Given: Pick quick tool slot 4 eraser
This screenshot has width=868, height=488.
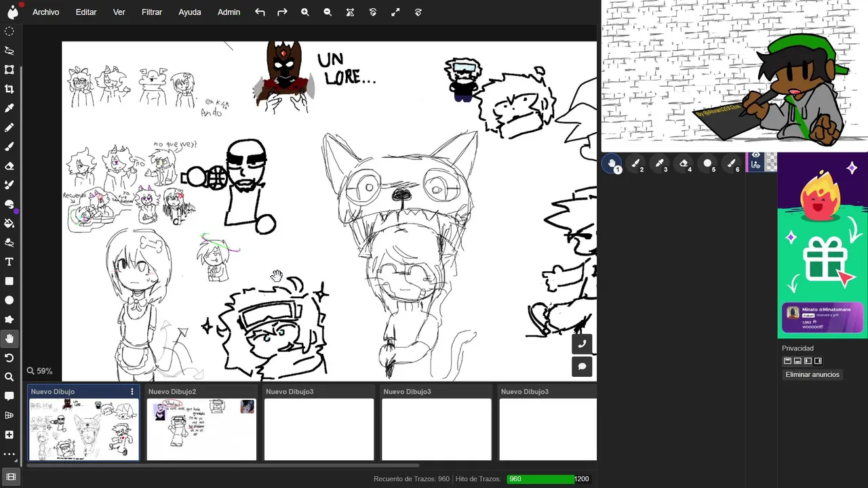Looking at the screenshot, I should (684, 163).
